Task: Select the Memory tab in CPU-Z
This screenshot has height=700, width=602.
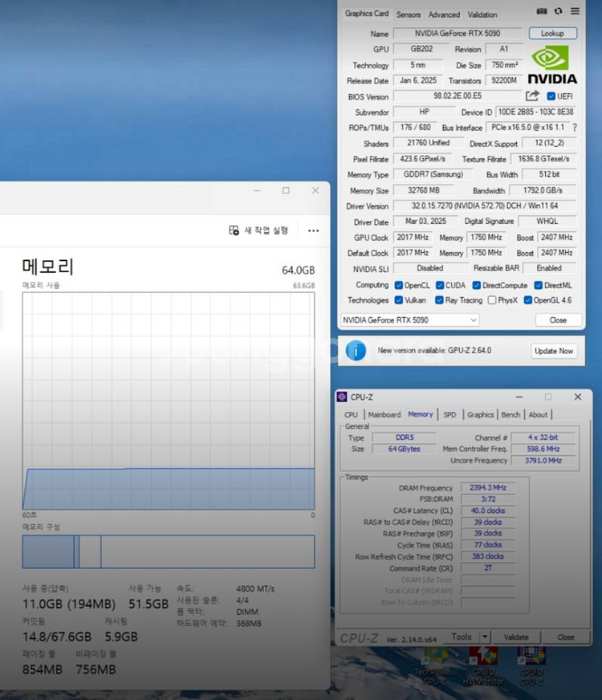Action: tap(421, 414)
